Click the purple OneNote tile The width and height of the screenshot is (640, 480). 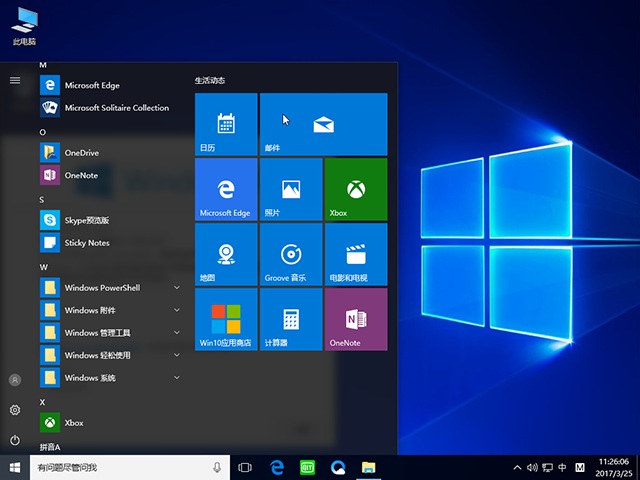(x=355, y=319)
